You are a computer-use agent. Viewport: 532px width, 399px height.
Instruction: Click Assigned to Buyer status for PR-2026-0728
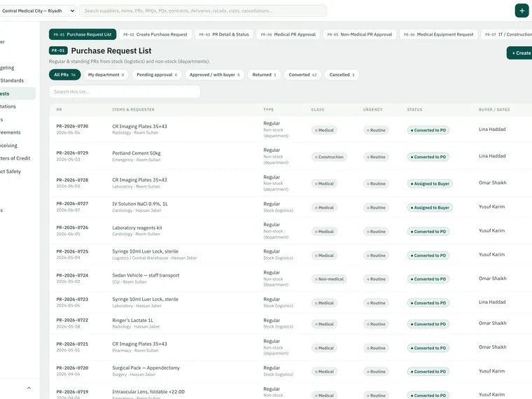pos(430,184)
